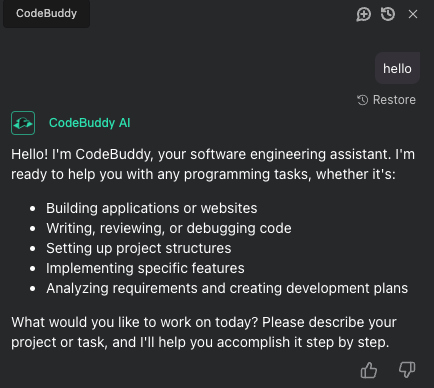The height and width of the screenshot is (388, 434).
Task: Click the Analyzing requirements and development plans item
Action: 227,288
